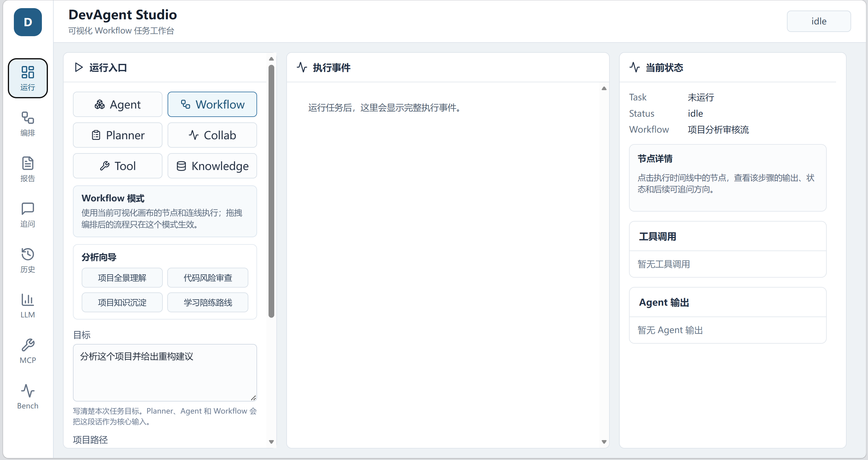Choose the 学习陪练路线 analysis guide
Screen dimensions: 868x460
point(208,302)
